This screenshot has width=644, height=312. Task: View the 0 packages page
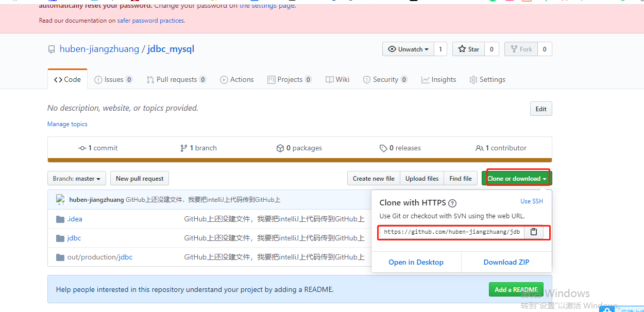point(299,148)
